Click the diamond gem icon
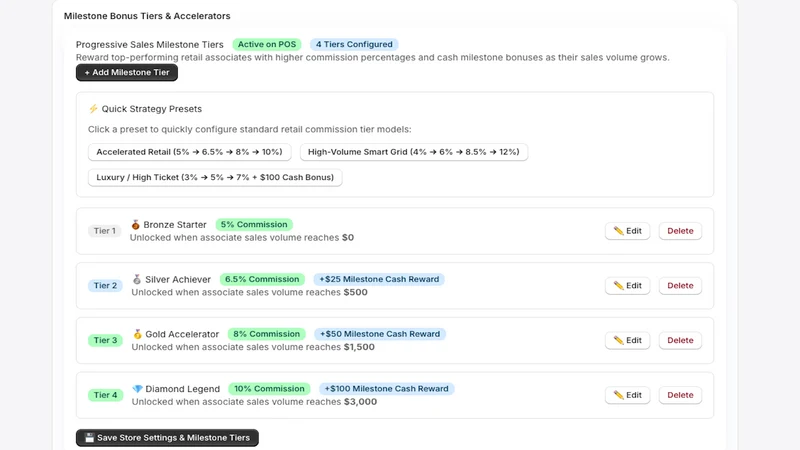The image size is (800, 450). 137,389
